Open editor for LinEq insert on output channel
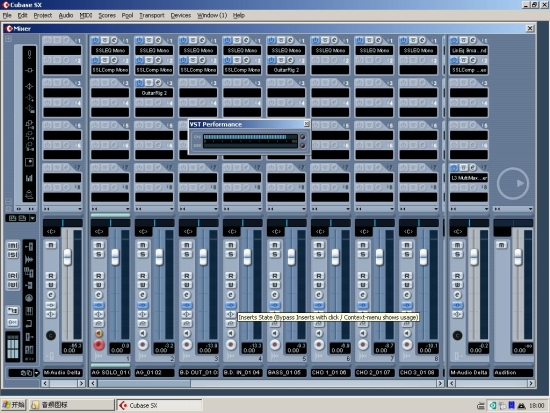The width and height of the screenshot is (550, 413). click(473, 40)
